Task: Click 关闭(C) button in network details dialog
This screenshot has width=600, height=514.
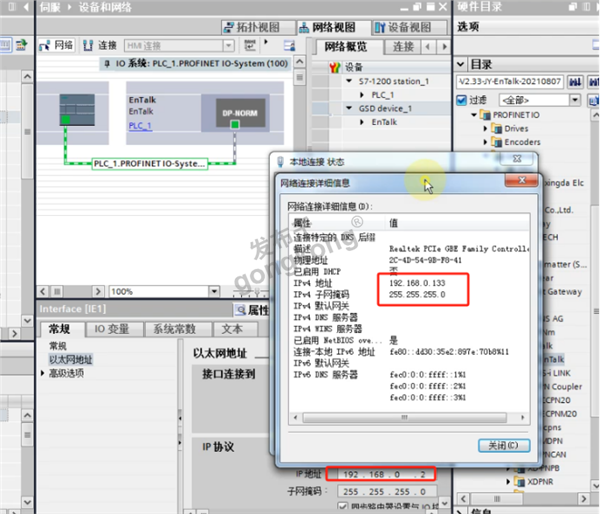Action: click(504, 445)
